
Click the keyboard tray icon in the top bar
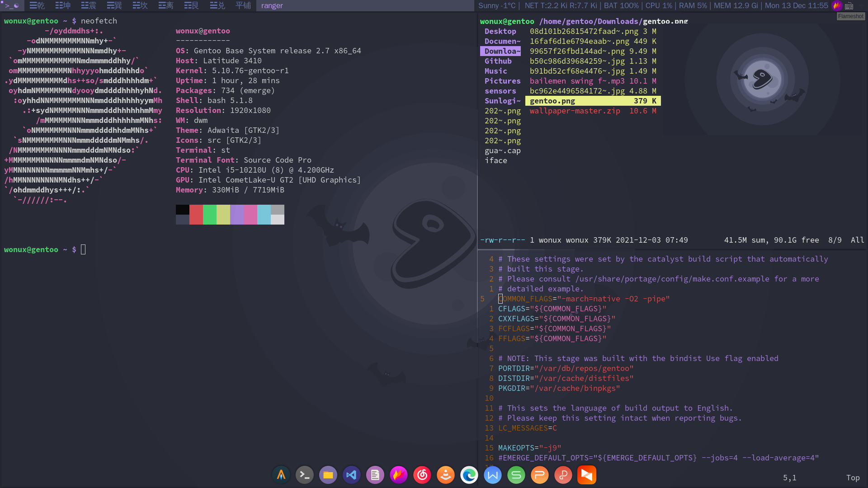coord(849,6)
